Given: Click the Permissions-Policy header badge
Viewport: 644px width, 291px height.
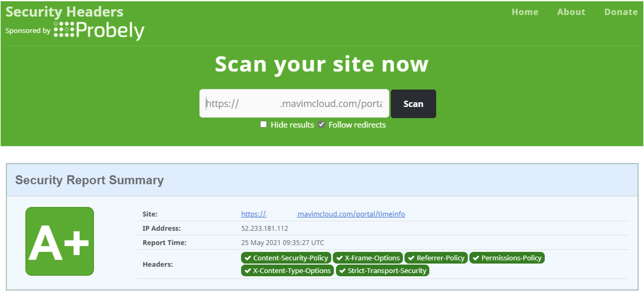Looking at the screenshot, I should (x=507, y=258).
